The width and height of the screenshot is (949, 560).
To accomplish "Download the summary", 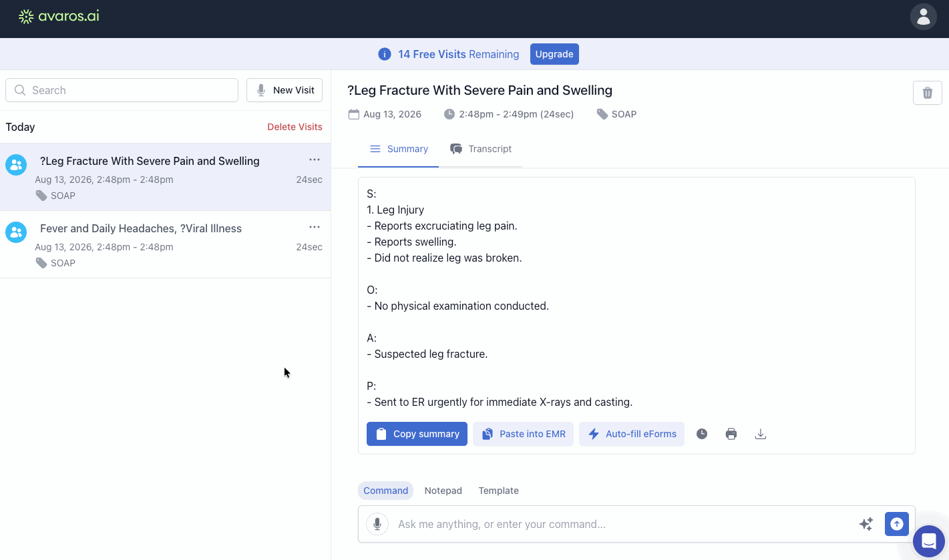I will pos(761,434).
